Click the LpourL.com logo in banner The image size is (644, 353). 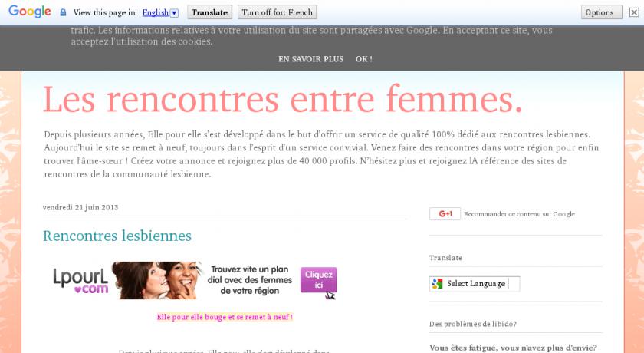(80, 281)
